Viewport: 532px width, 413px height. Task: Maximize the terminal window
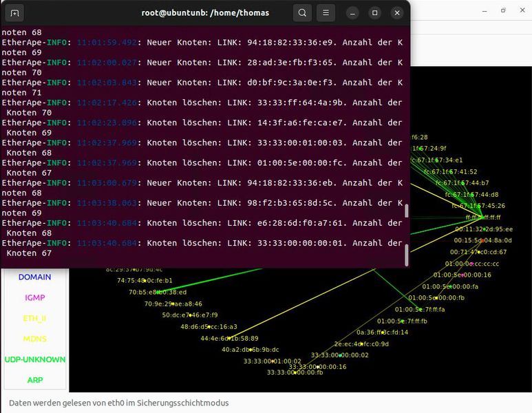point(374,13)
